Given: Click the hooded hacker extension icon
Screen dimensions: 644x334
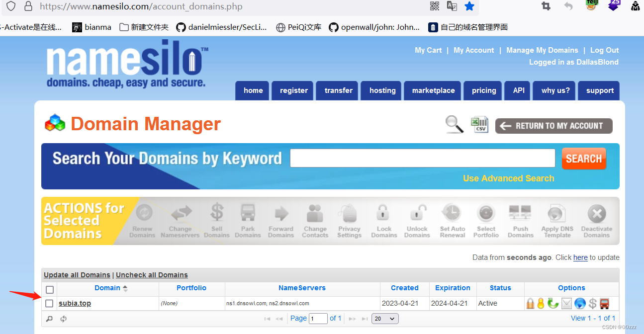Looking at the screenshot, I should tap(636, 6).
